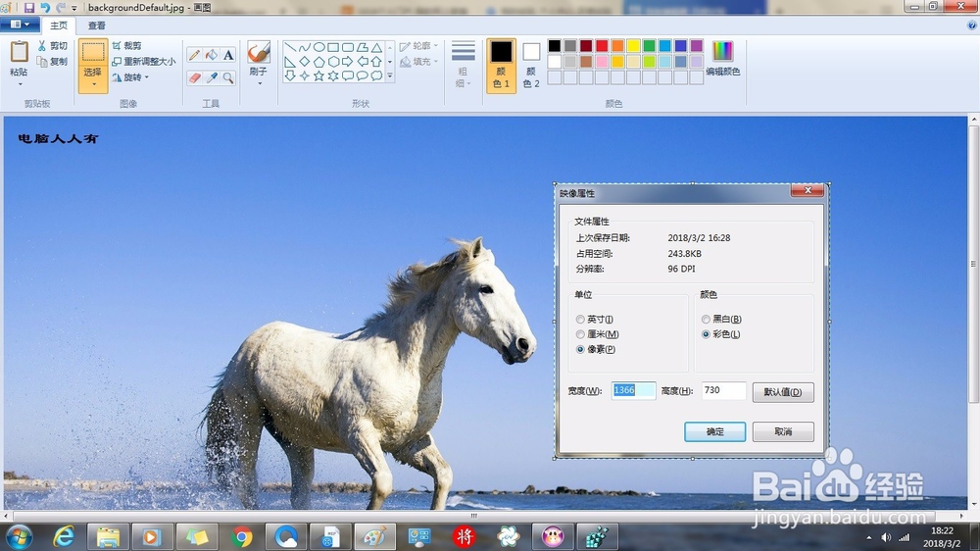Pick the five-point star shape
Screen dimensions: 980x551
tap(318, 75)
